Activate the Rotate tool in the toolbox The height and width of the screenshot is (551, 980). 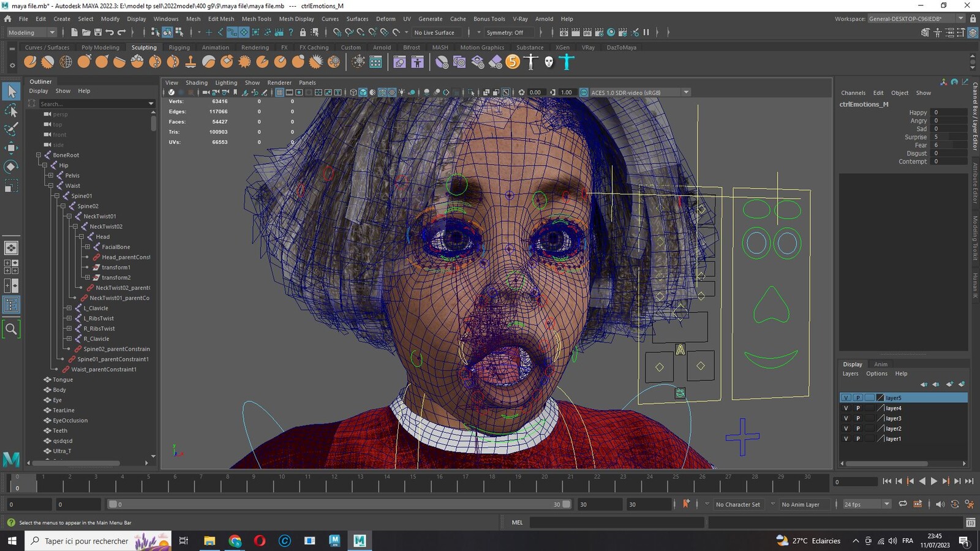pos(11,167)
